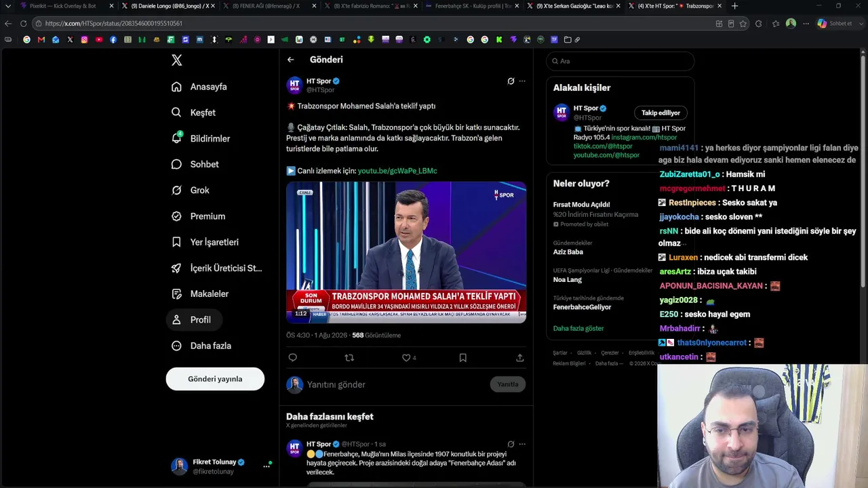
Task: Open instagram.com/htspor link
Action: (644, 137)
